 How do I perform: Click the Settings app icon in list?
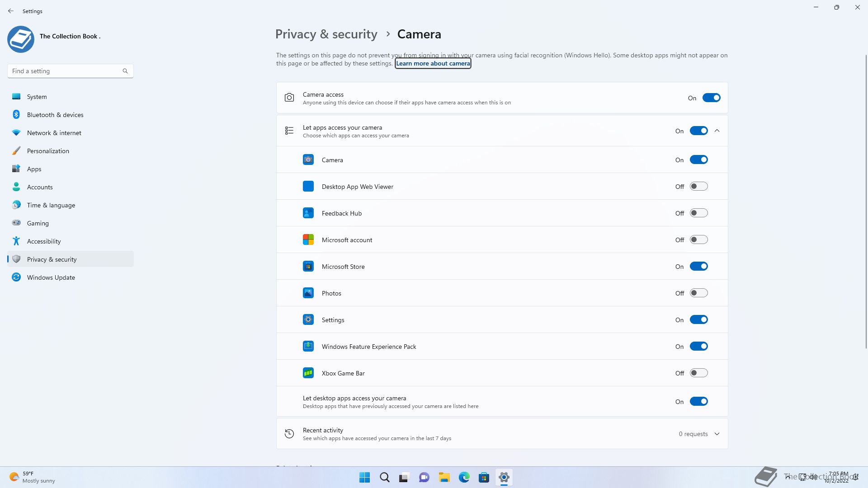point(308,319)
